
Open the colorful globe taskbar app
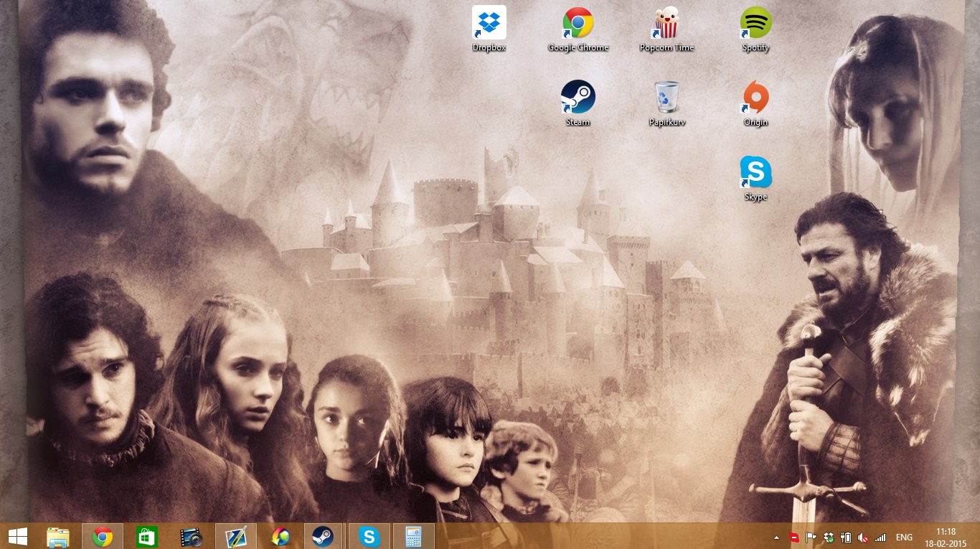[281, 536]
